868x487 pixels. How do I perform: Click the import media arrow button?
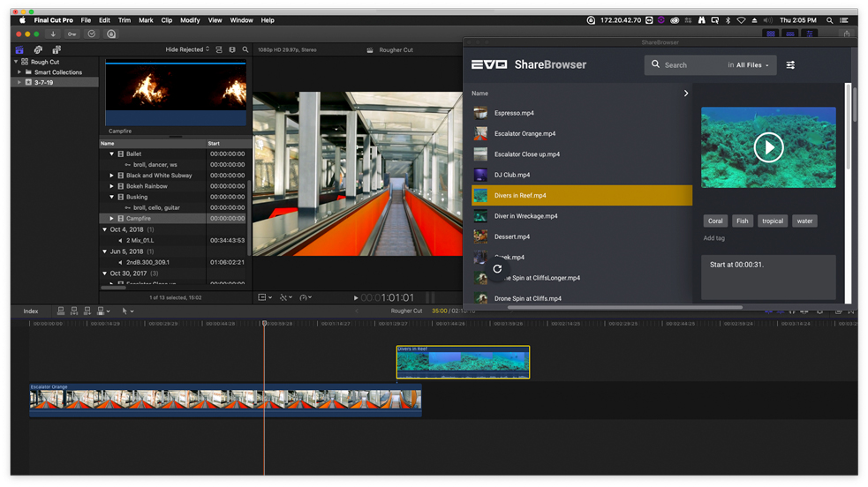click(x=53, y=34)
